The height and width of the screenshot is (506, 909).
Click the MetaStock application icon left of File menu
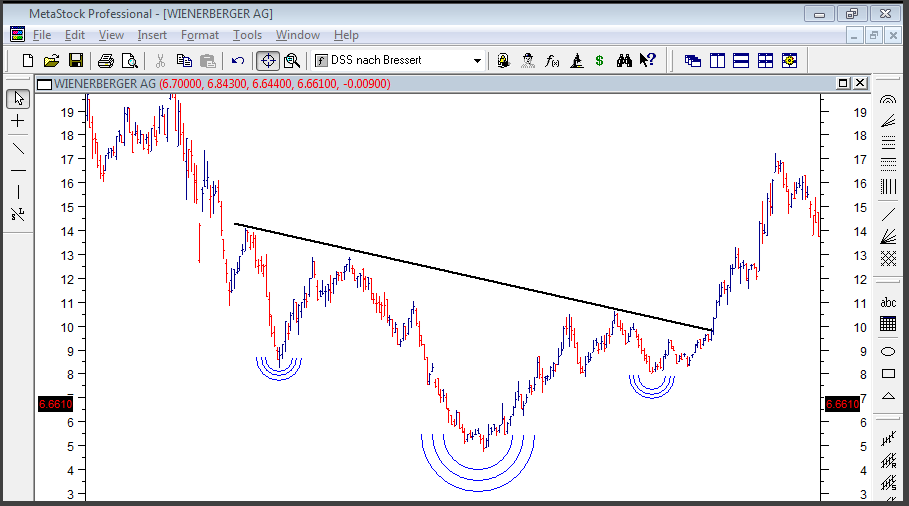point(17,35)
